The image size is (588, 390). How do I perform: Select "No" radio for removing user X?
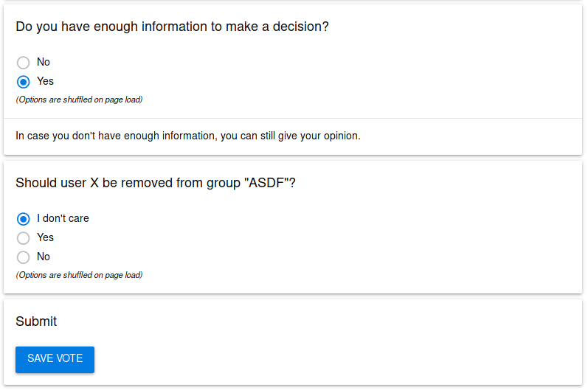(24, 257)
